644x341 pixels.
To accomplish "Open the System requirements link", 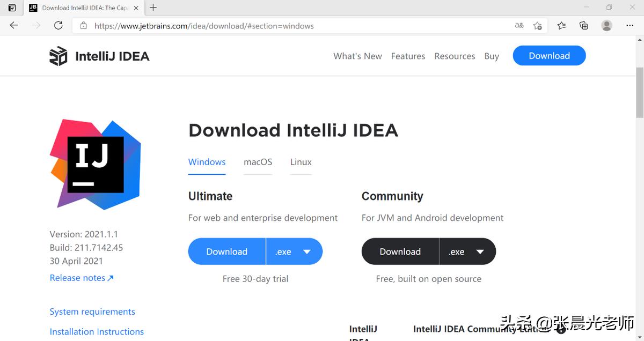I will tap(92, 312).
